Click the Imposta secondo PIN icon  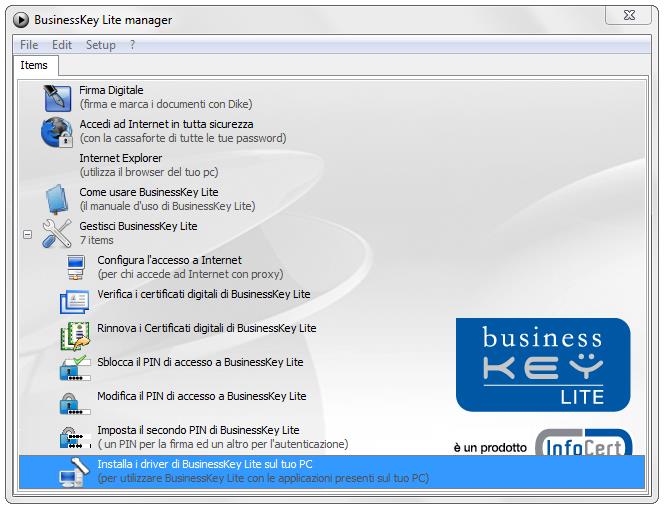coord(75,437)
